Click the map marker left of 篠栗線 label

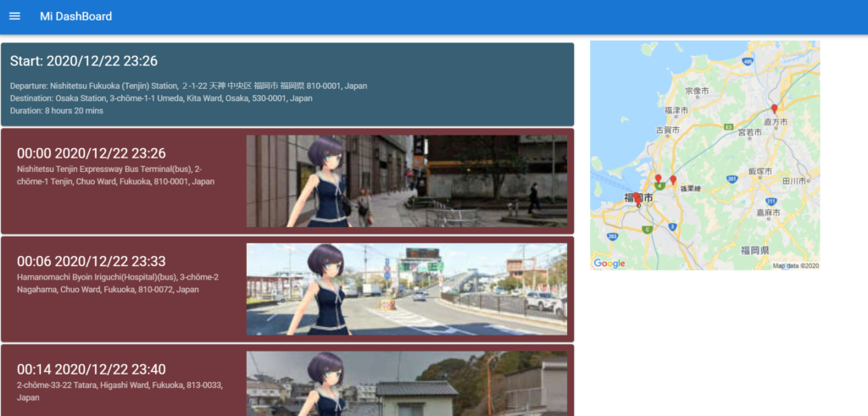pyautogui.click(x=673, y=180)
